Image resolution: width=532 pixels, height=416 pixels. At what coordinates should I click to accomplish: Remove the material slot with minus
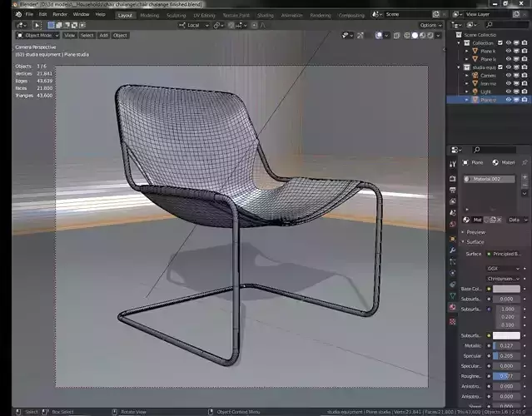[525, 185]
